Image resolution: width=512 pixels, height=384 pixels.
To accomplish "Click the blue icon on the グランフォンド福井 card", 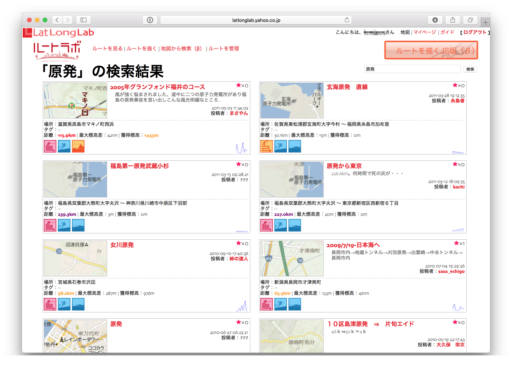I will coord(64,146).
